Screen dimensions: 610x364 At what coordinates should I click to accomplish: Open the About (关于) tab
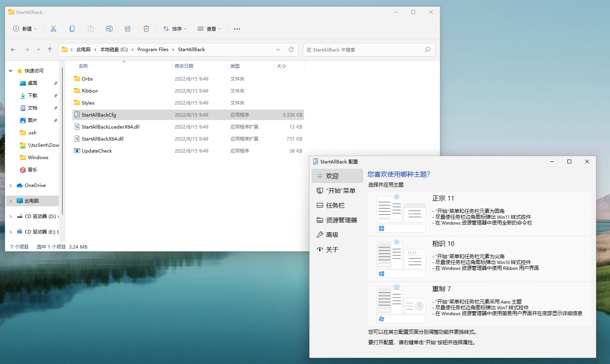(x=337, y=249)
